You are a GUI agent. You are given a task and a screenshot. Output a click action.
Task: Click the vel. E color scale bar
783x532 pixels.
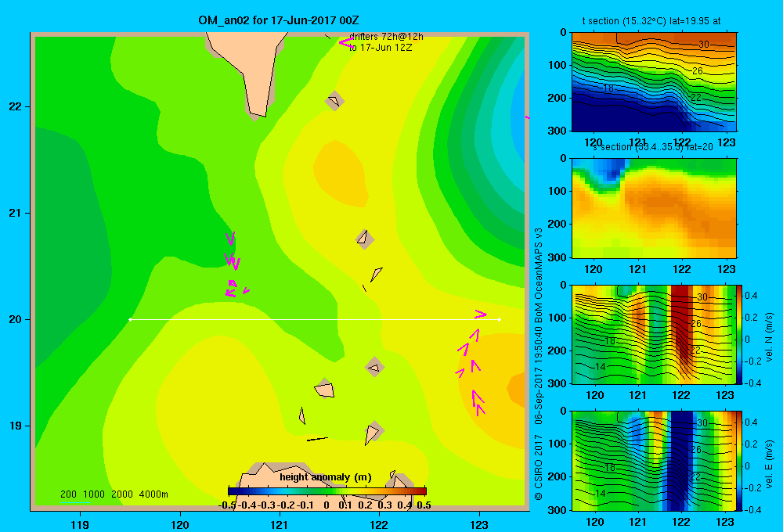point(740,461)
